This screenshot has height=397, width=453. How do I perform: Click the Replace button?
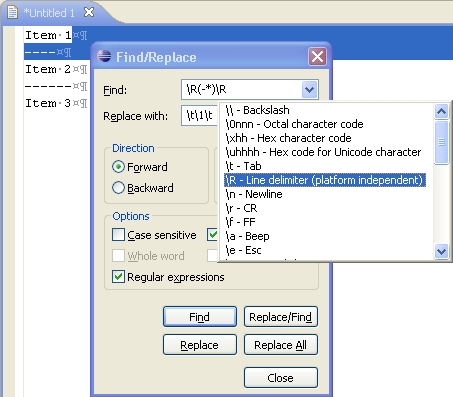[x=200, y=345]
